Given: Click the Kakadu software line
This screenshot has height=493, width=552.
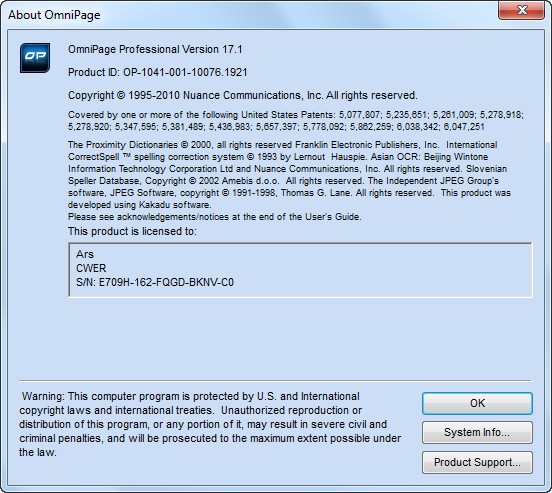Looking at the screenshot, I should (139, 205).
